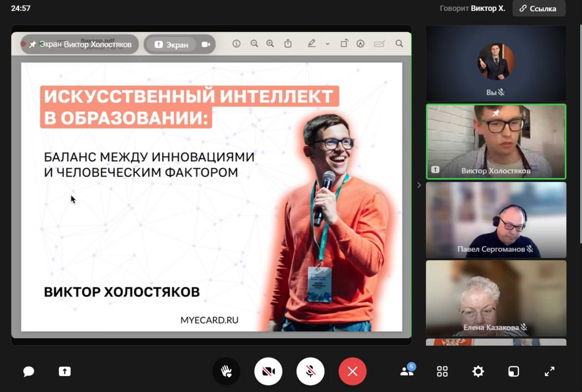Image resolution: width=582 pixels, height=392 pixels.
Task: Click the PDF share icon
Action: coord(288,44)
